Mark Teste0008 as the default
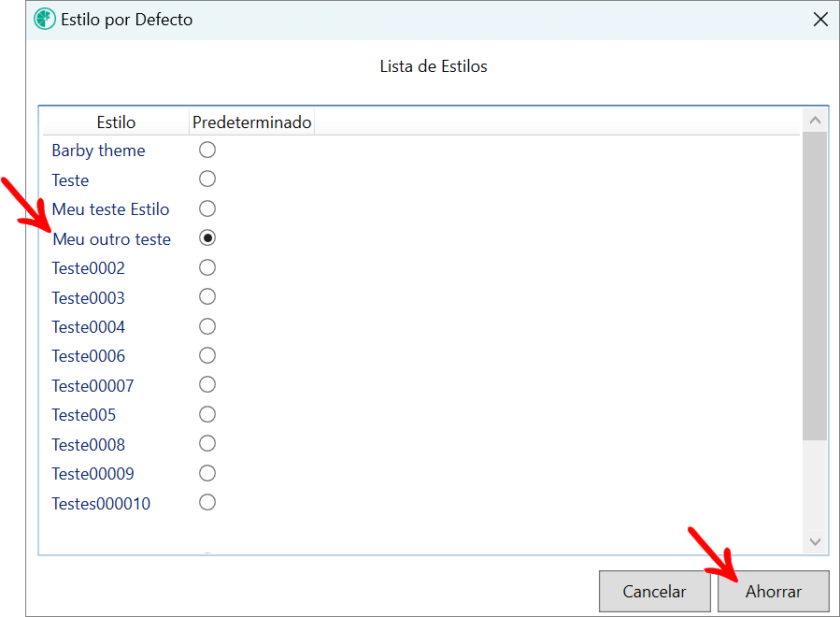Image resolution: width=840 pixels, height=617 pixels. pos(206,443)
